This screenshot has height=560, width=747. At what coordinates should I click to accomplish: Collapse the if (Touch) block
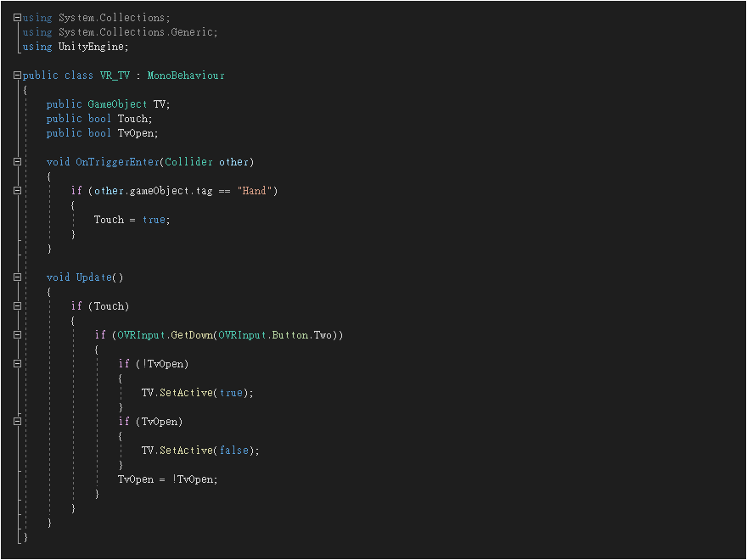pos(17,306)
